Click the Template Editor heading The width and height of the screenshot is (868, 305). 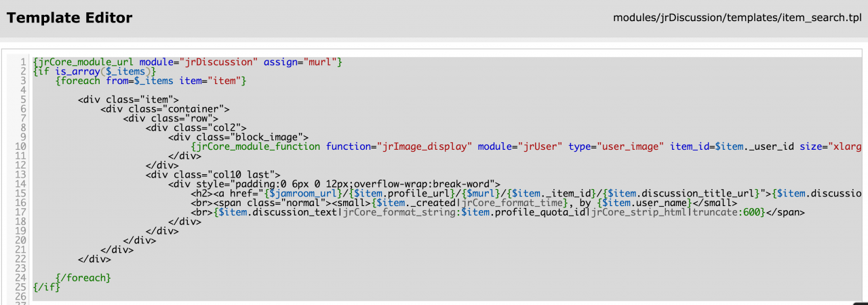[69, 18]
